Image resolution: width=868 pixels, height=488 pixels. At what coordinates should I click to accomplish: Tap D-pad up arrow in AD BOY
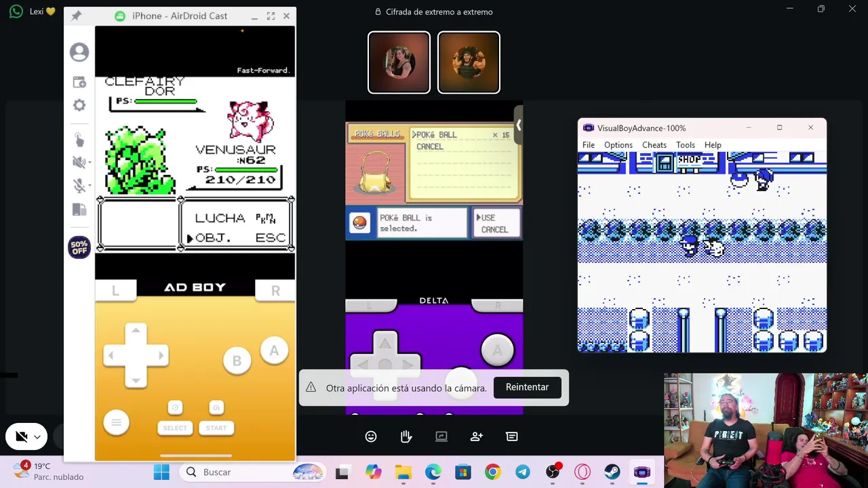136,330
